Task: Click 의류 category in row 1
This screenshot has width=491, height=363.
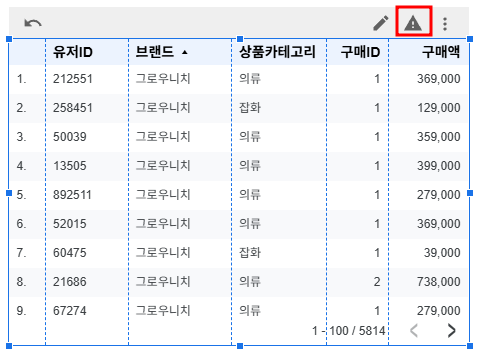Action: point(250,79)
